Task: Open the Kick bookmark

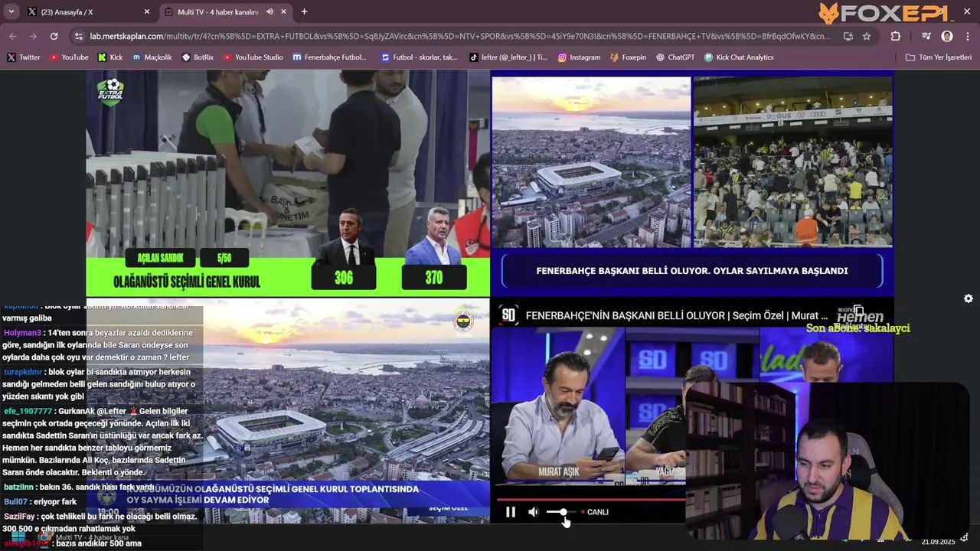Action: (x=110, y=57)
